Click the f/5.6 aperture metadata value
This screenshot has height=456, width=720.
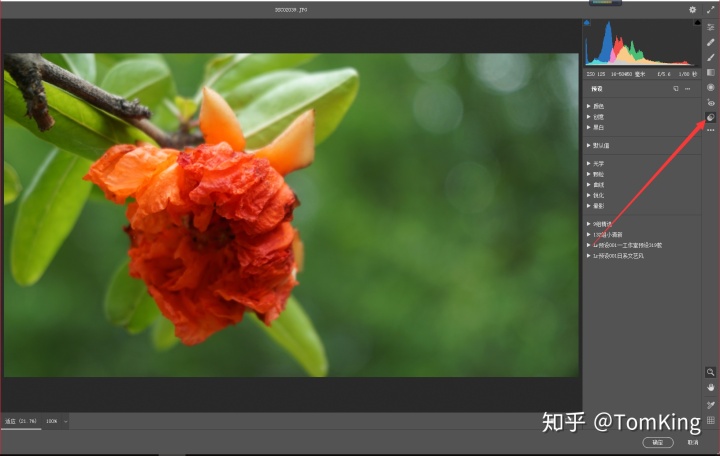click(x=664, y=74)
